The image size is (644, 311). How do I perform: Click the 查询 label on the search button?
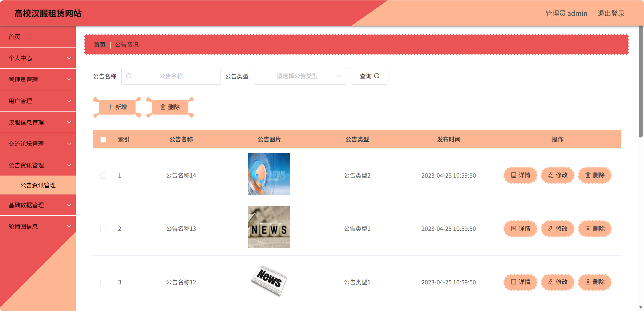(x=365, y=76)
